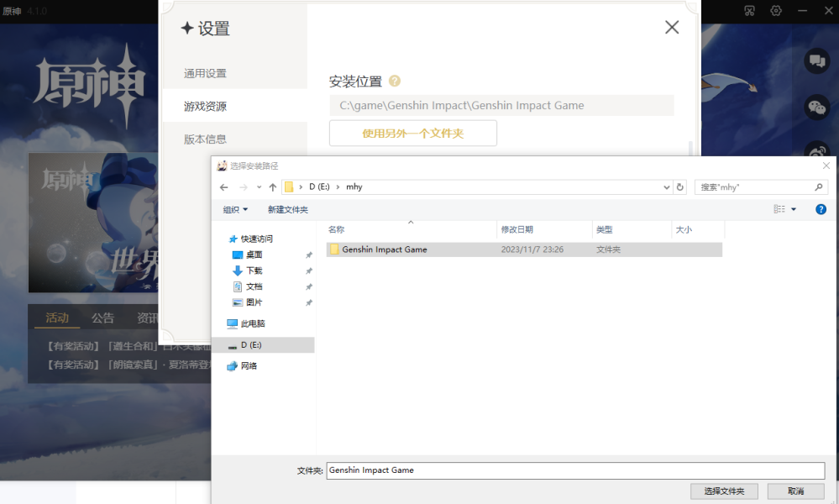Click the mhy breadcrumb segment
Viewport: 839px width, 504px height.
[x=354, y=186]
